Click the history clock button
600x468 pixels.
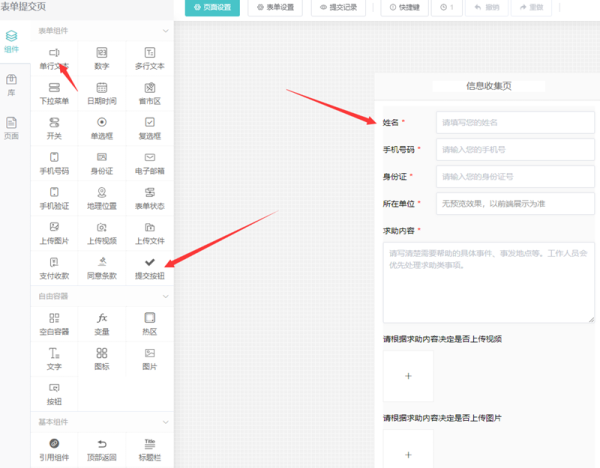tap(447, 7)
